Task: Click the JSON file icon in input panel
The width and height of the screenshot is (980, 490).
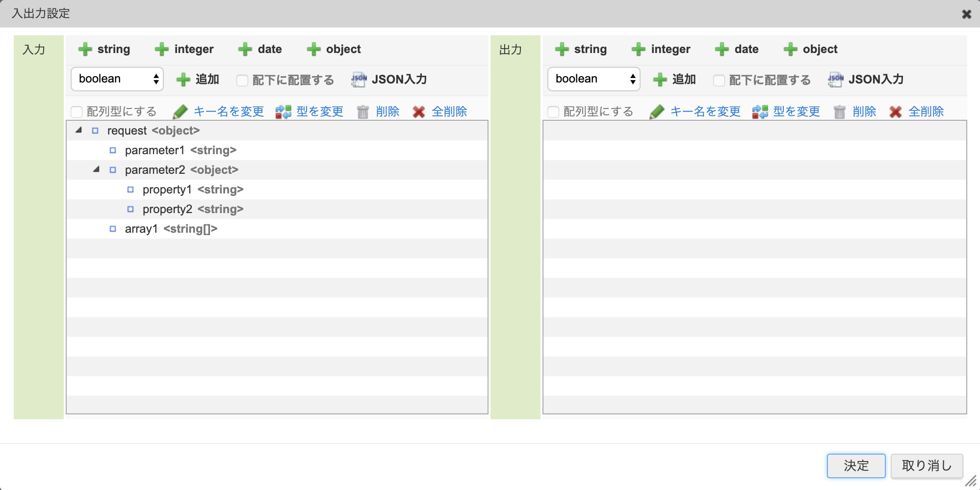Action: coord(359,80)
